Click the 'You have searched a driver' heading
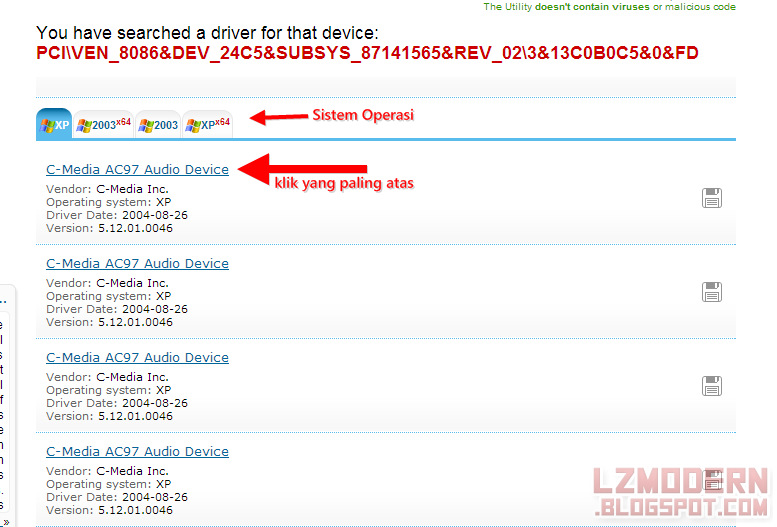Viewport: 777px width, 527px height. click(207, 33)
